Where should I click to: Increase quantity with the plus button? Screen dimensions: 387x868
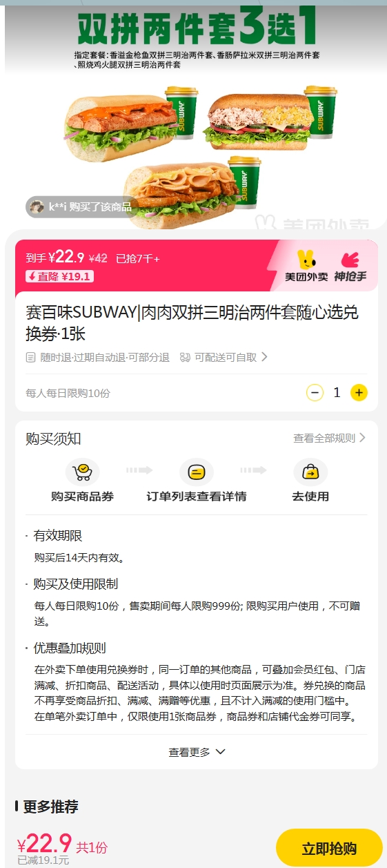[359, 393]
